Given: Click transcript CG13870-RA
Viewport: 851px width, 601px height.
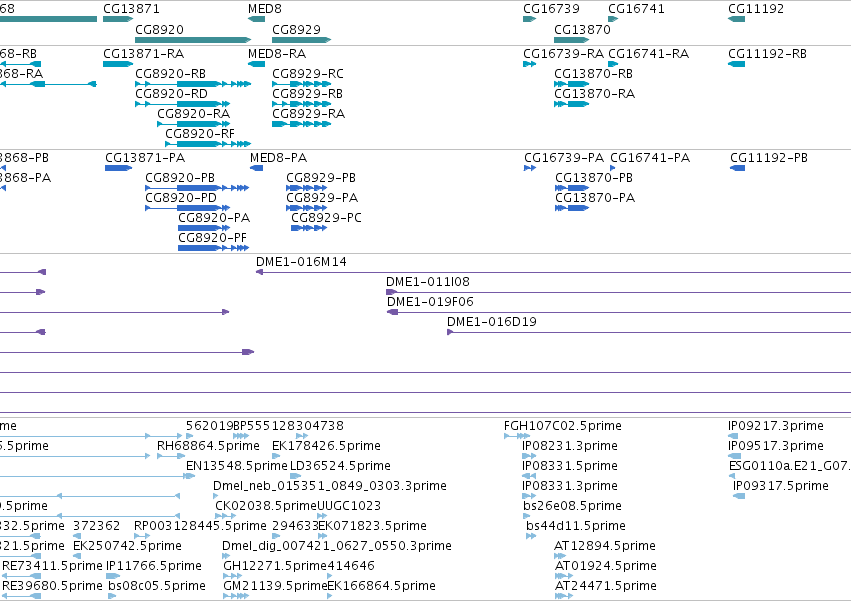Looking at the screenshot, I should (595, 94).
